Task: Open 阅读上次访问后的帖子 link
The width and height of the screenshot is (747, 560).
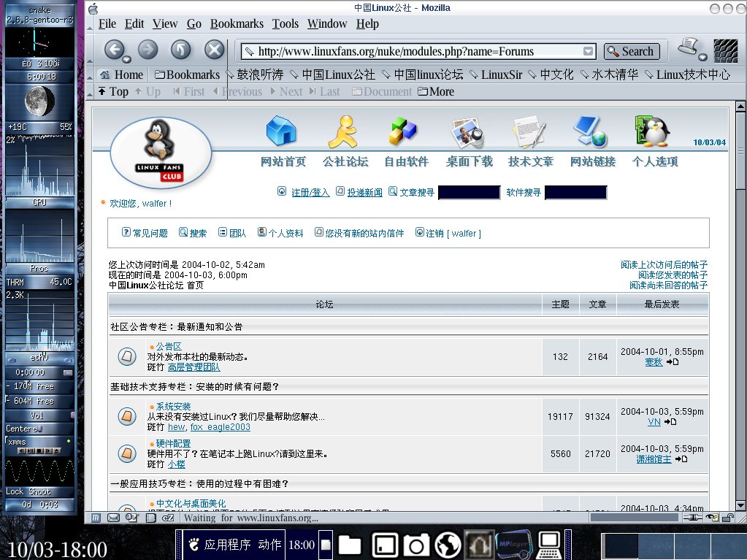Action: (664, 265)
